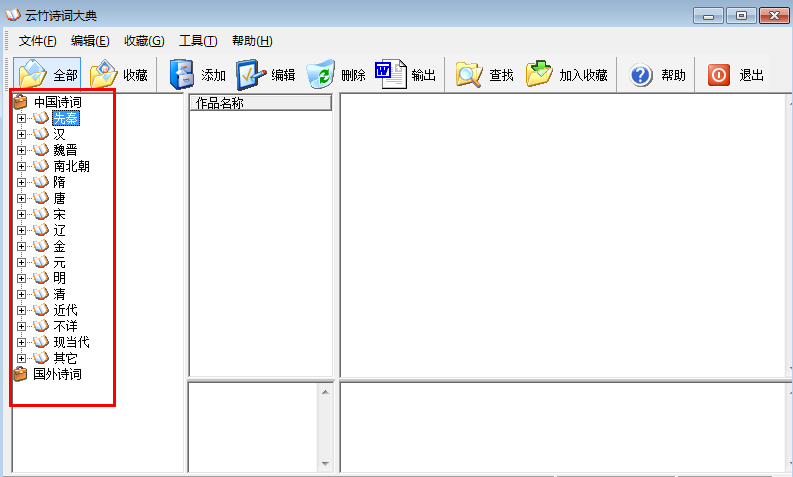Select the 其它 tree item
The height and width of the screenshot is (477, 793).
(x=65, y=358)
